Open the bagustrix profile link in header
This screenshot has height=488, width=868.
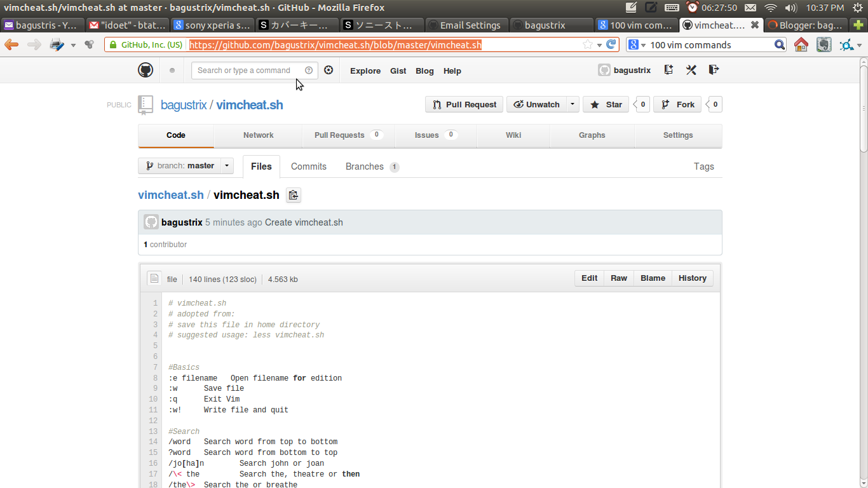(x=625, y=71)
